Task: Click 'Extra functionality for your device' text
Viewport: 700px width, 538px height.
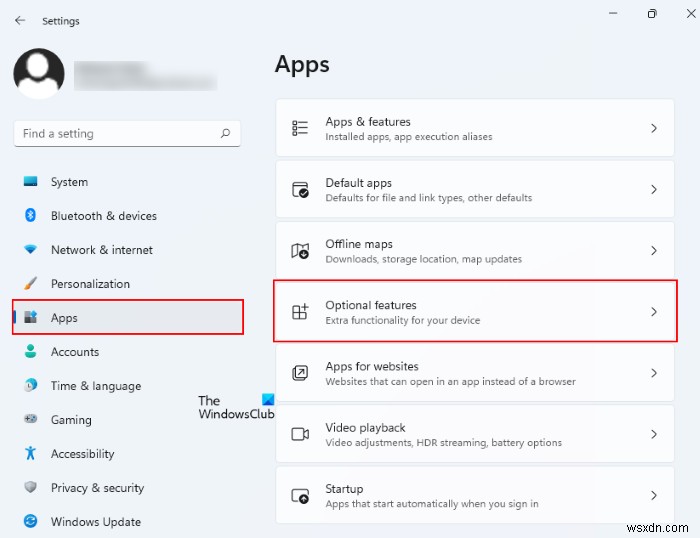Action: [403, 320]
